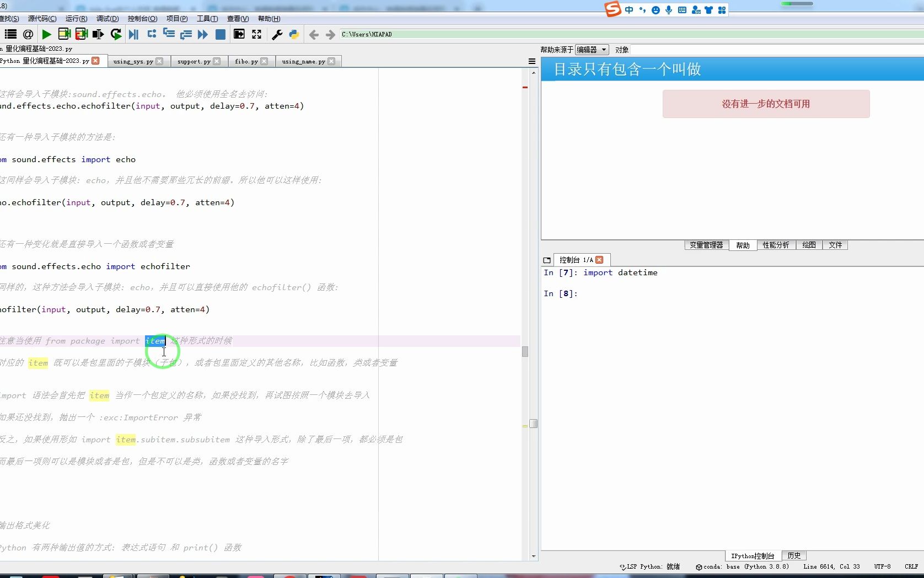Open editor options hamburger menu
The image size is (924, 578).
click(x=532, y=61)
